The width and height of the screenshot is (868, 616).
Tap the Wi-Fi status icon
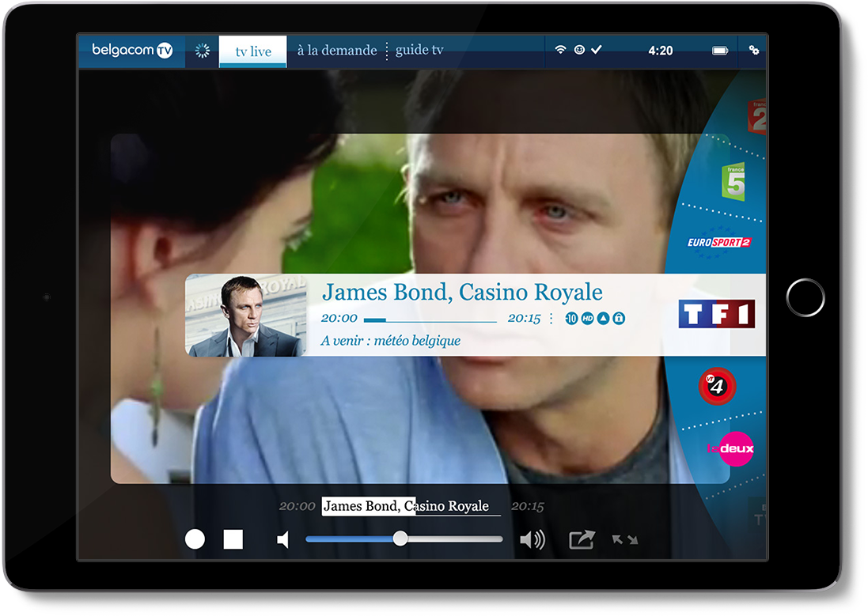click(x=561, y=49)
